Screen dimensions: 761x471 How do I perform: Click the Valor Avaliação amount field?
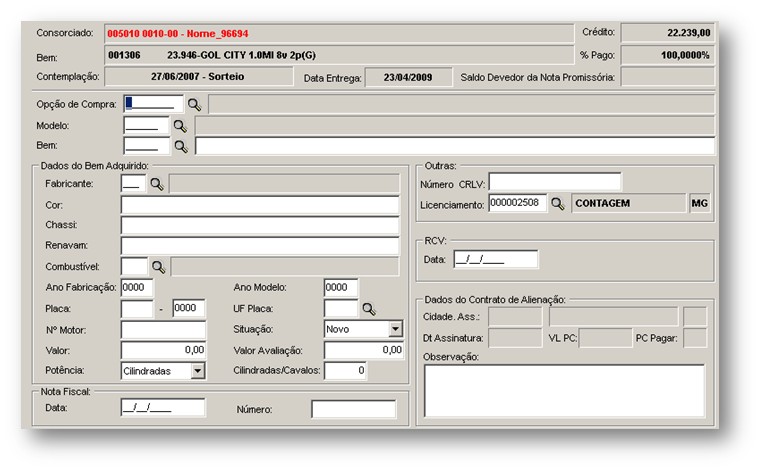[x=364, y=350]
